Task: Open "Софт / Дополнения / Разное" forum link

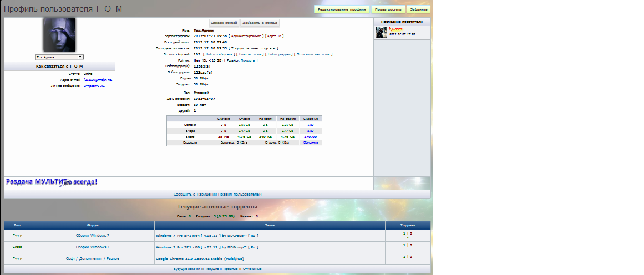Action: point(93,259)
